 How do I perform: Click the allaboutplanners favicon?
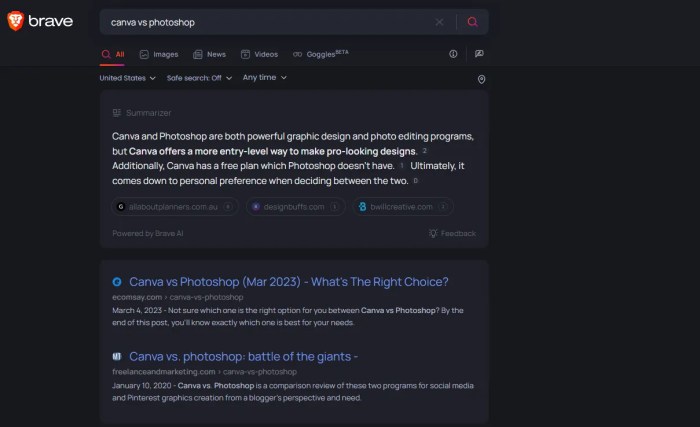coord(121,207)
